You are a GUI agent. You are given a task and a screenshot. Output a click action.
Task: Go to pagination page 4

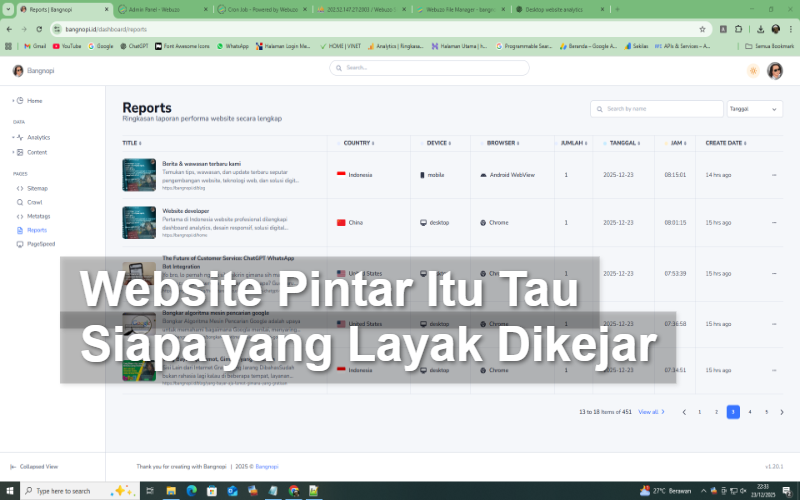coord(750,411)
